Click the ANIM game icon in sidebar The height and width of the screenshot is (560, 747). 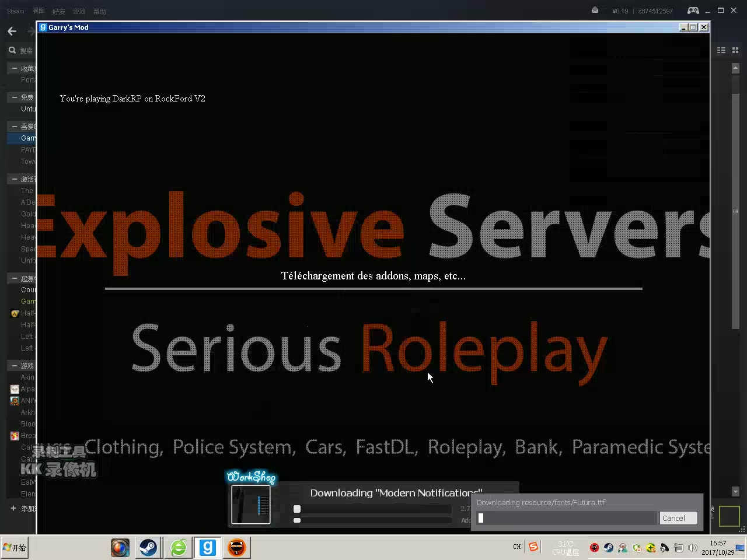tap(15, 401)
